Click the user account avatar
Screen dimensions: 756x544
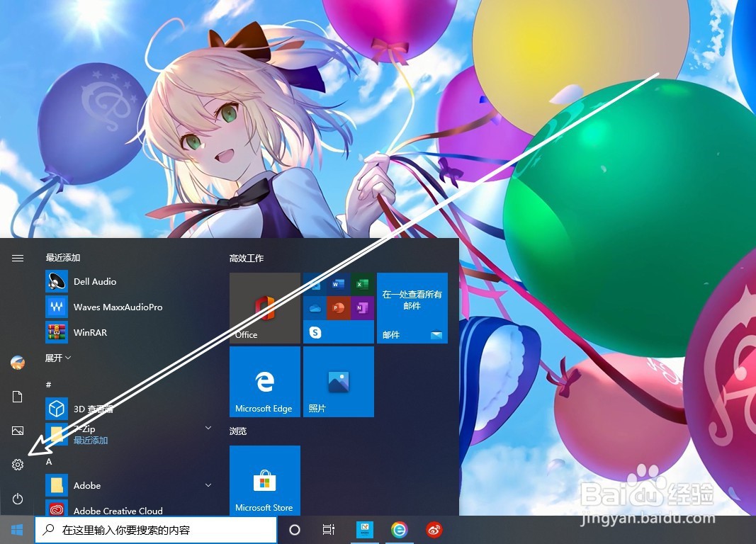pos(17,363)
